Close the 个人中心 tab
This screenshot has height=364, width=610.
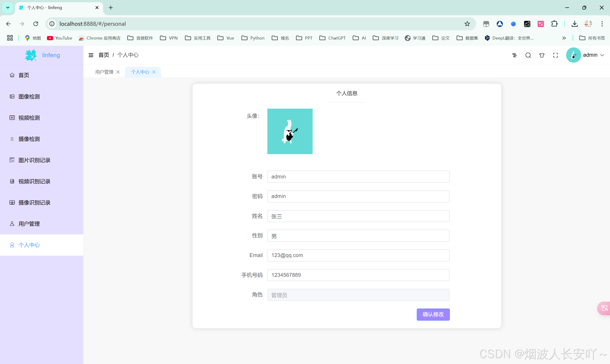click(x=154, y=72)
